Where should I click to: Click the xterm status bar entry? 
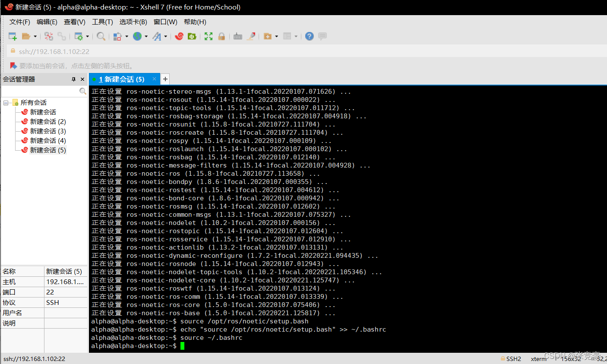(x=538, y=359)
